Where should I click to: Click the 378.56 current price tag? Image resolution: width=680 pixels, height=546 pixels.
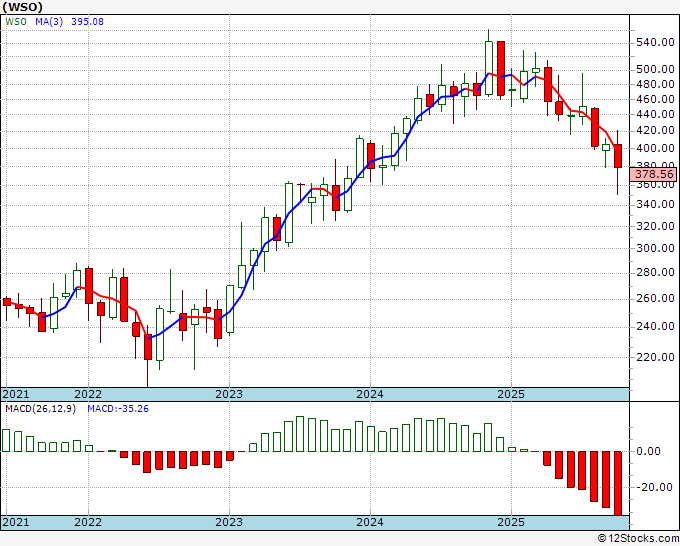coord(654,174)
